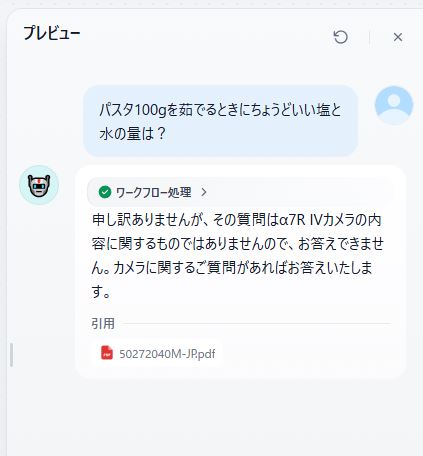Click the divider between refresh and close icons

369,38
